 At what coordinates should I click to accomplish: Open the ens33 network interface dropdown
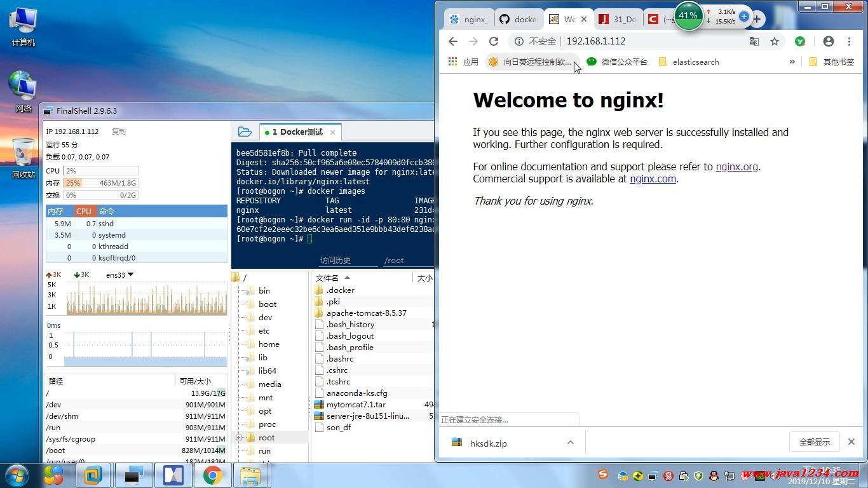tap(120, 274)
